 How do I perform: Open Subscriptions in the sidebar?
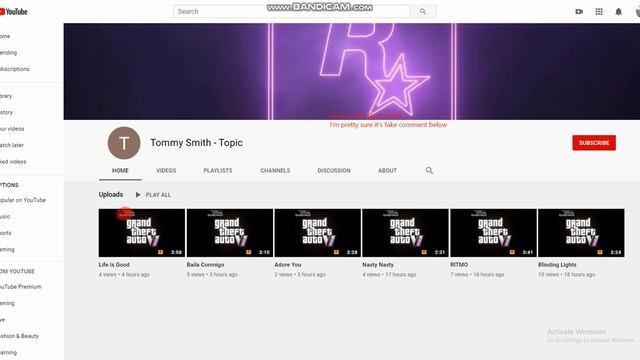15,69
